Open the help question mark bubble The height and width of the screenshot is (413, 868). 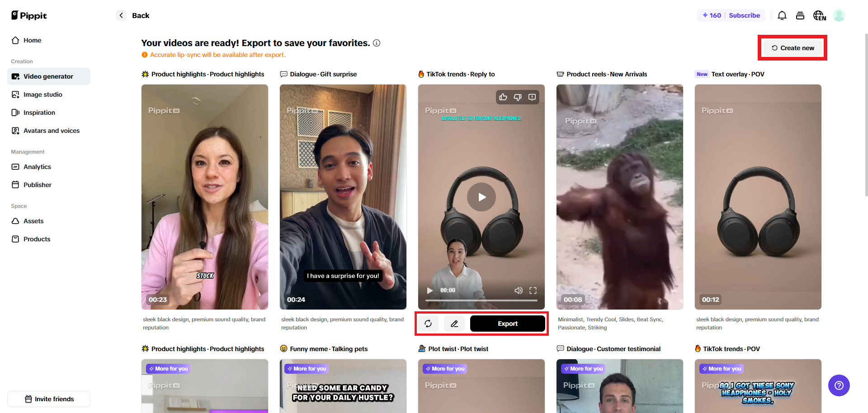(839, 385)
